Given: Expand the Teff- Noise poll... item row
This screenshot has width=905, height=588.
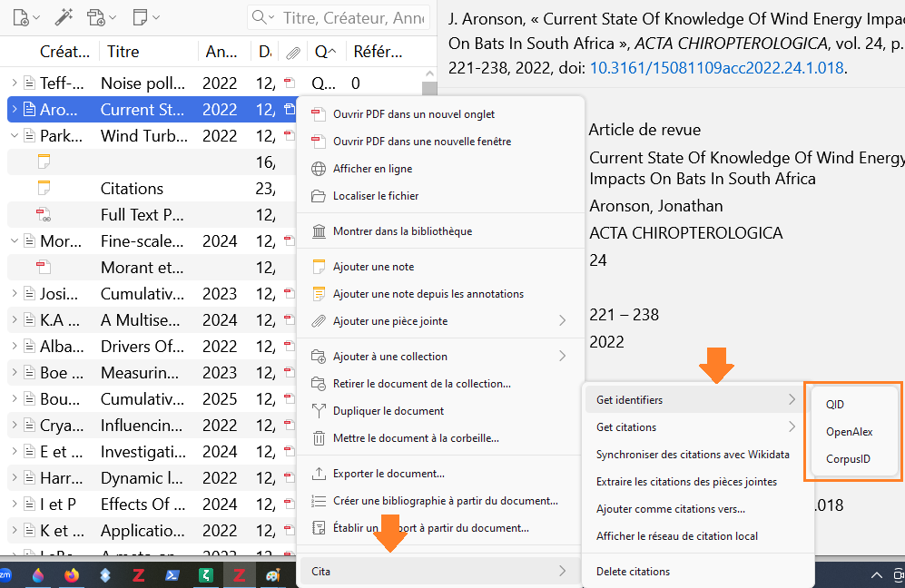Looking at the screenshot, I should click(15, 83).
